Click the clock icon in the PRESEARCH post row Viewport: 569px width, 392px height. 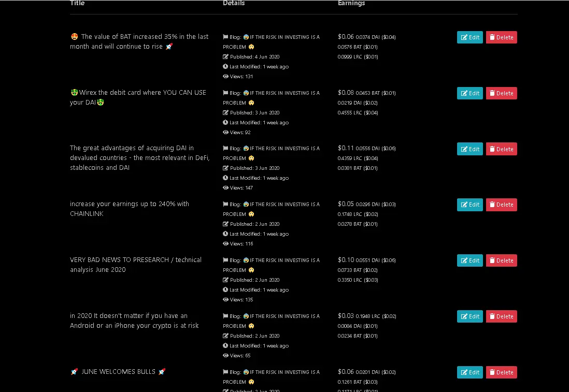[225, 290]
